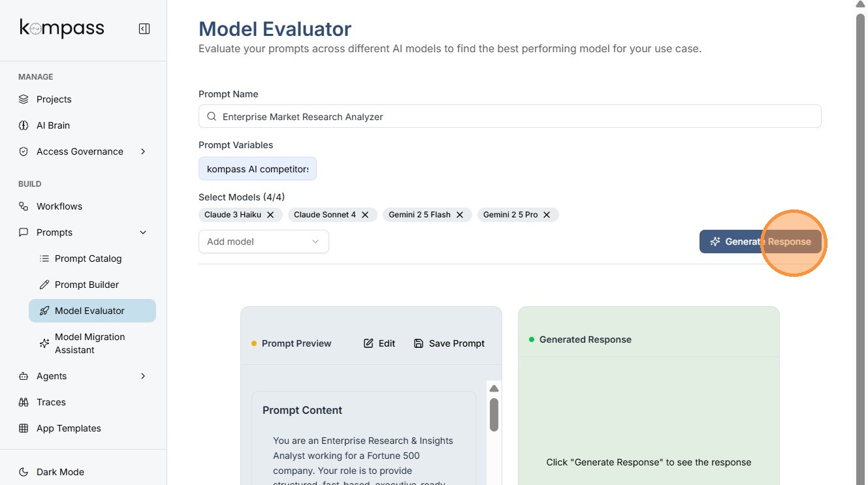This screenshot has height=485, width=868.
Task: Remove the Claude 3 Haiku model chip
Action: (270, 215)
